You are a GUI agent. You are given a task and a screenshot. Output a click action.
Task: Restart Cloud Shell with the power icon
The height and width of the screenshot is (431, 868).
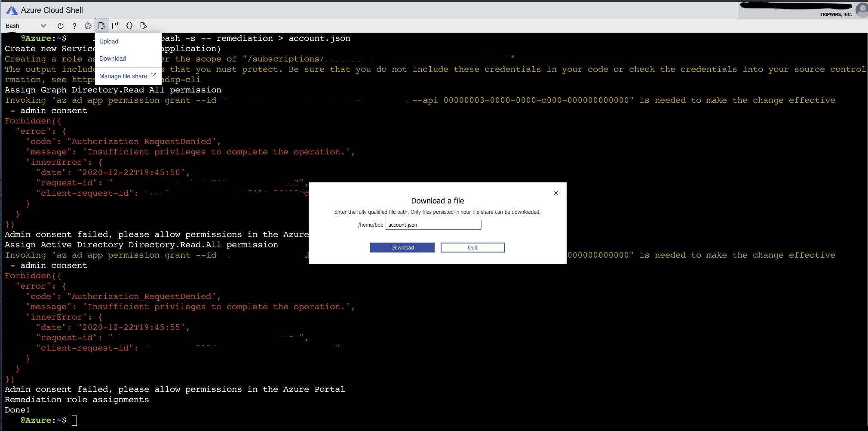61,26
